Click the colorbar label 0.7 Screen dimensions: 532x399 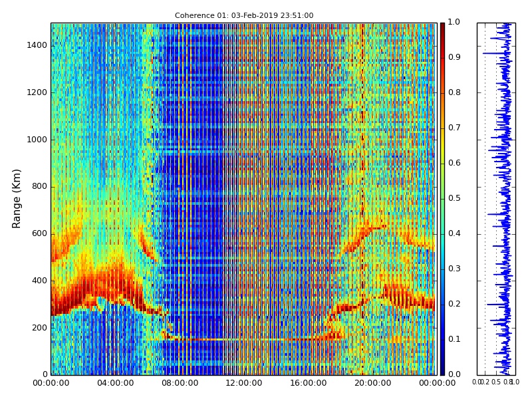coord(454,128)
